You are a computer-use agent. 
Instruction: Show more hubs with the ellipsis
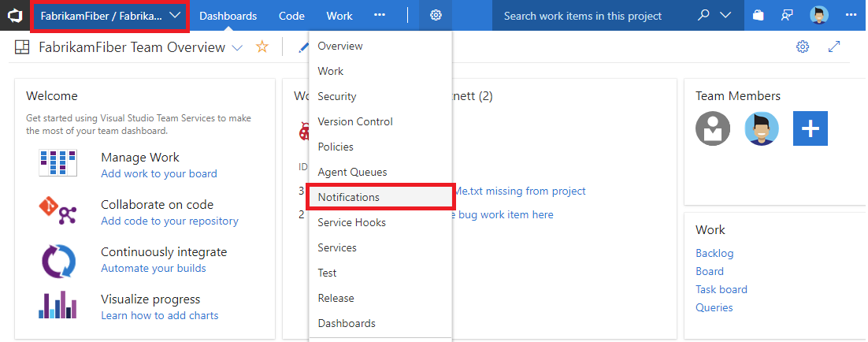(379, 16)
